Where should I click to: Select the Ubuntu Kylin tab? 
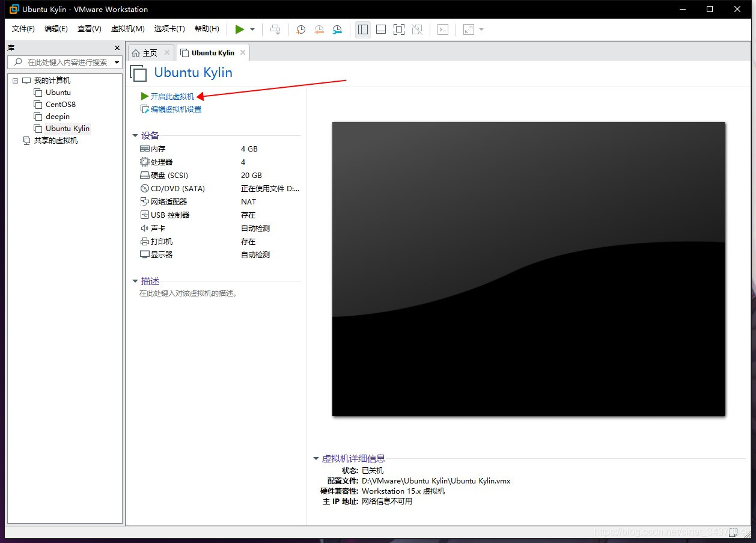[x=213, y=53]
